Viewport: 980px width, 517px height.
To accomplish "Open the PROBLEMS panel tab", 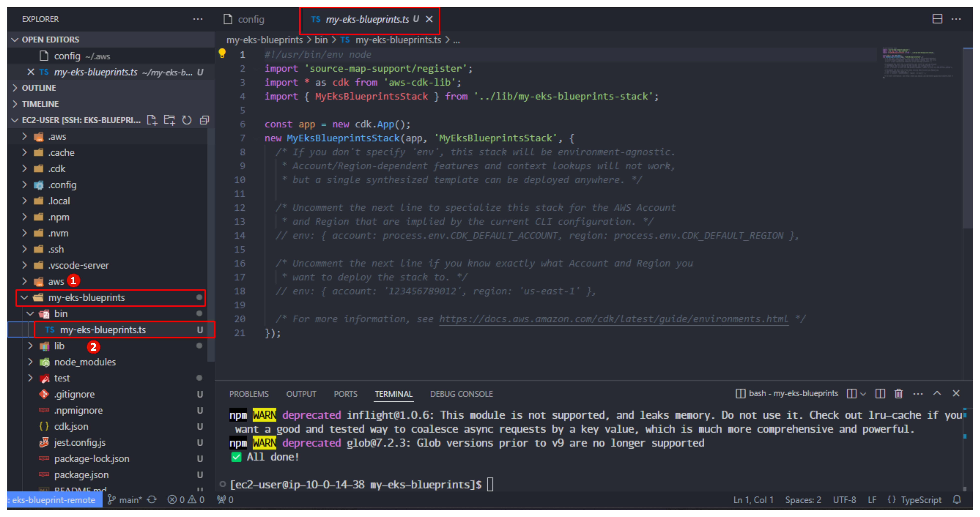I will pyautogui.click(x=249, y=394).
